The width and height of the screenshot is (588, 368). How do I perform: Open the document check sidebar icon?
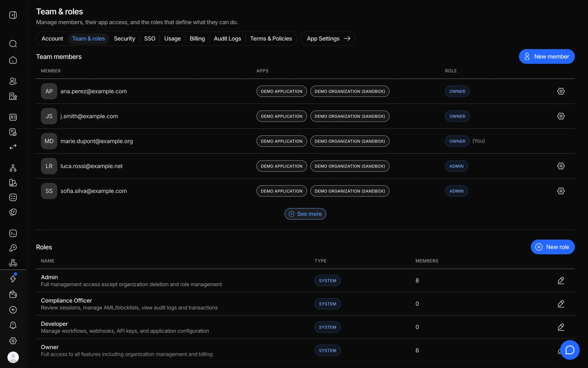click(13, 132)
